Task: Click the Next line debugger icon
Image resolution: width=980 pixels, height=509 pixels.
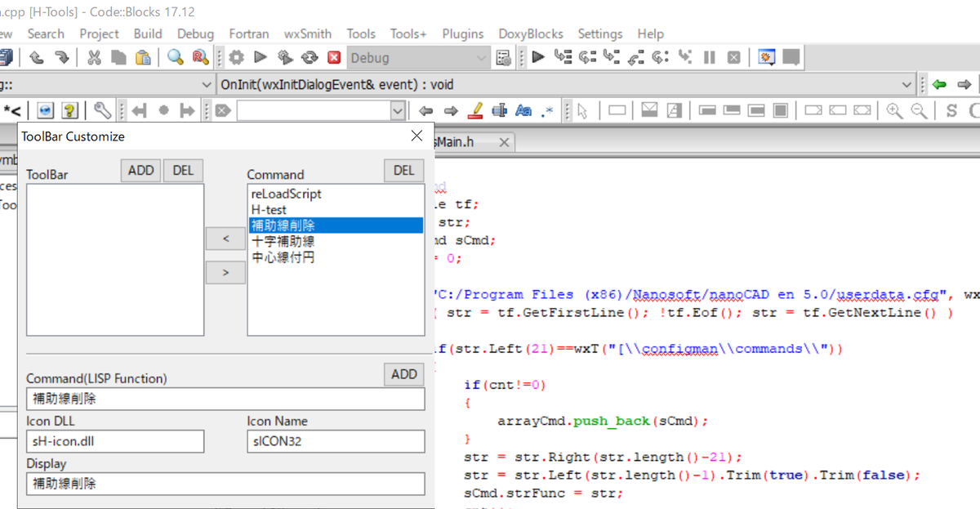Action: (587, 57)
